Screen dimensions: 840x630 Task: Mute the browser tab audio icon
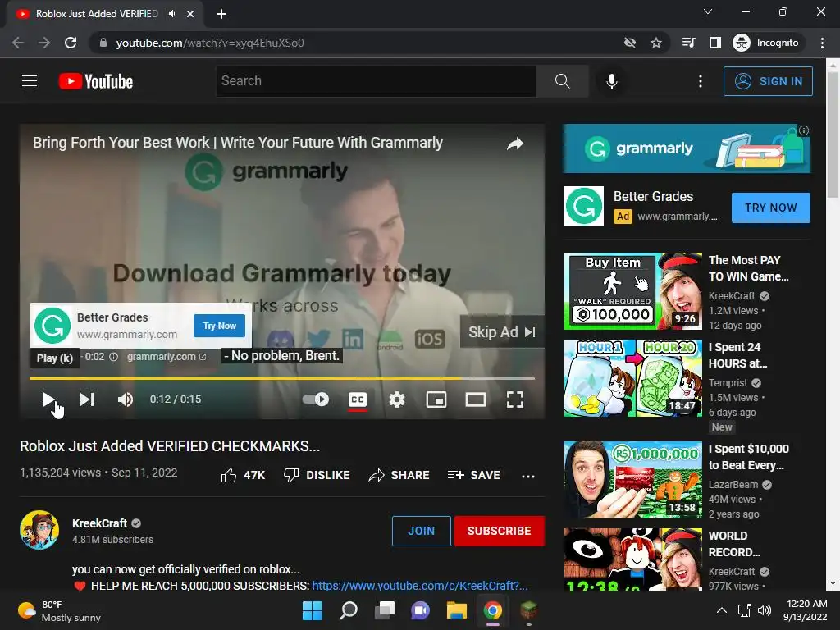pos(172,14)
